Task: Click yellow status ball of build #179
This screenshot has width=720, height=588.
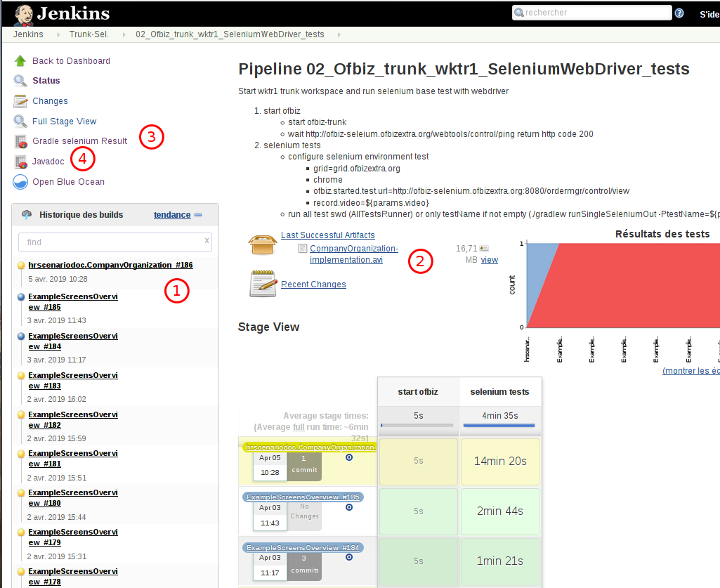Action: [x=20, y=533]
